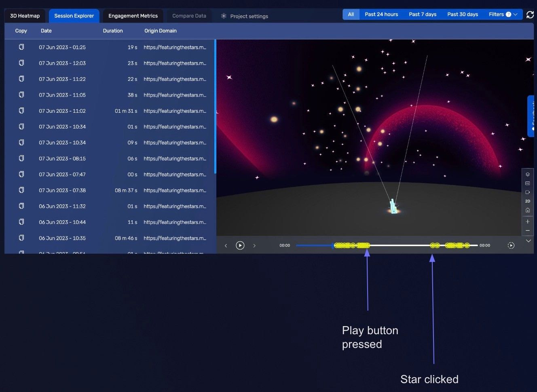Click the Compare Data button

click(x=189, y=16)
